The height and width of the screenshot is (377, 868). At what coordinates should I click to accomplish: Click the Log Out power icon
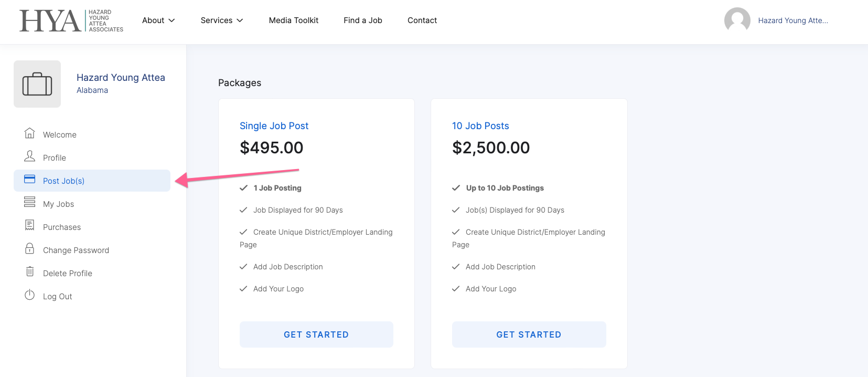(30, 295)
